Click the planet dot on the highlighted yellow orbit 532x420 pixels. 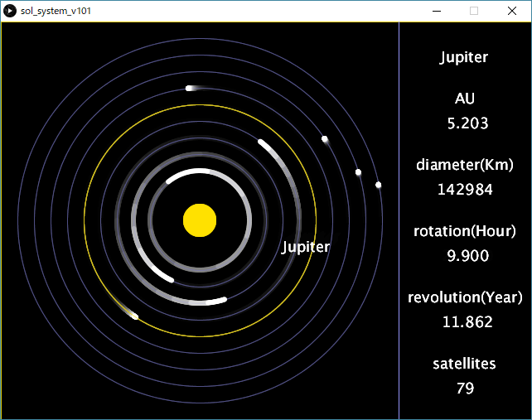point(135,317)
